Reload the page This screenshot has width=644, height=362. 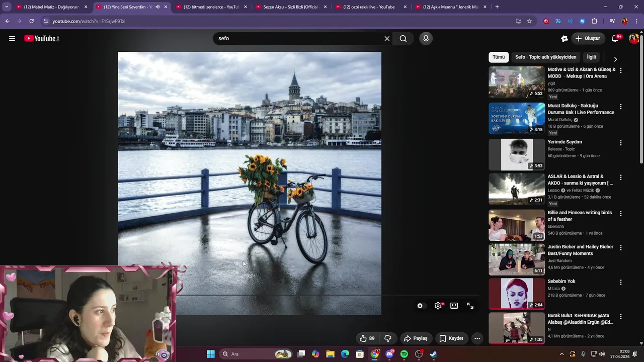click(x=31, y=21)
